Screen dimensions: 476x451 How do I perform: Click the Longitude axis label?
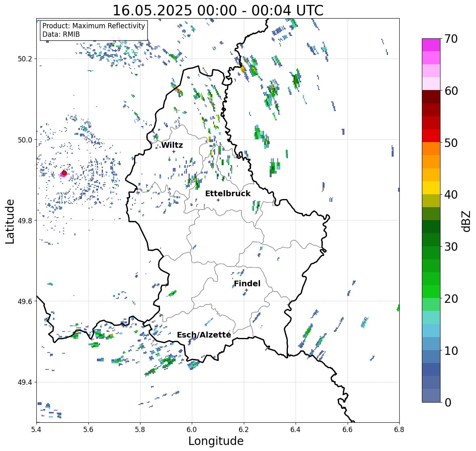point(216,441)
